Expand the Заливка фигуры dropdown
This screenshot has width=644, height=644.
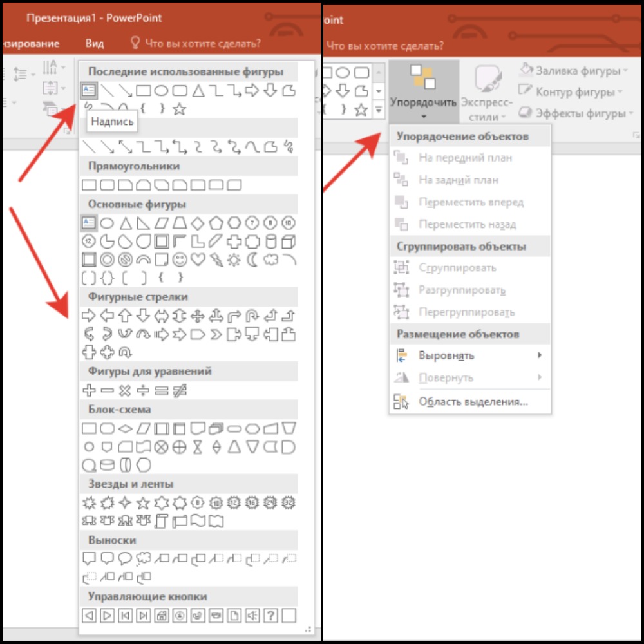tap(573, 70)
